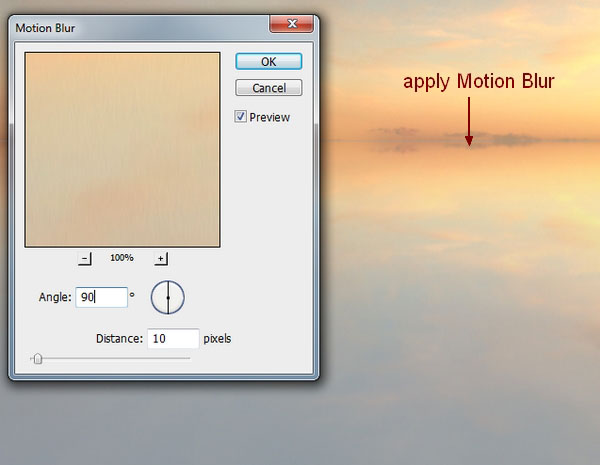Click the Distance label

pos(118,338)
